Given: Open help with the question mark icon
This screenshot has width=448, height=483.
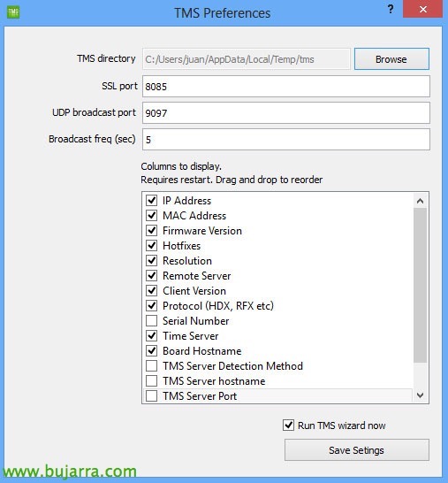Looking at the screenshot, I should coord(391,9).
